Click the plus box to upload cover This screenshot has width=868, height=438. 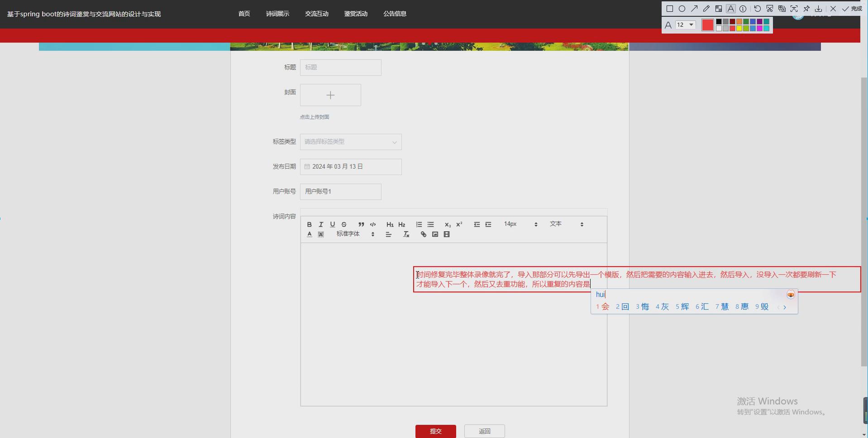330,95
